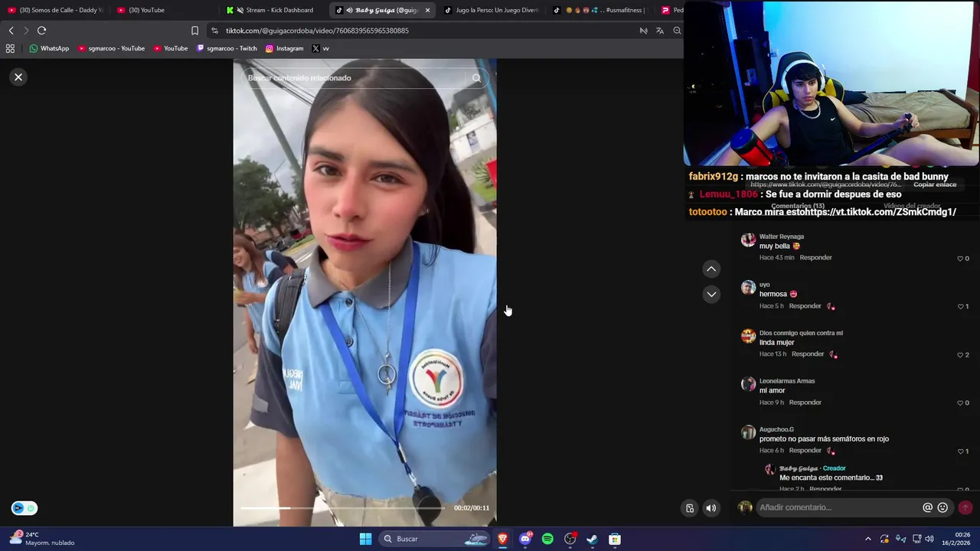Like the 'hermosa' comment by uyo
The height and width of the screenshot is (551, 980).
click(x=960, y=307)
